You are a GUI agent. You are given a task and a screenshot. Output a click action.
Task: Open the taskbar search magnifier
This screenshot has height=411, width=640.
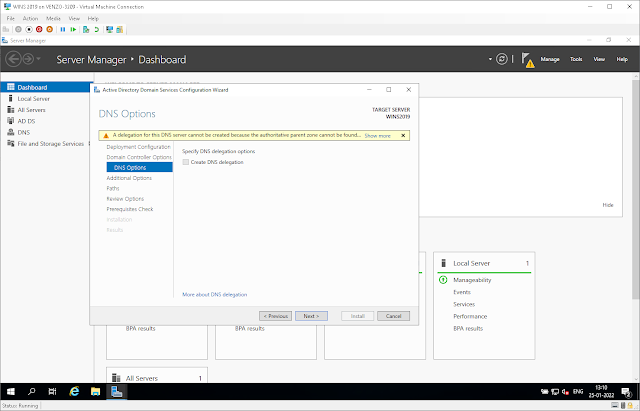[31, 392]
